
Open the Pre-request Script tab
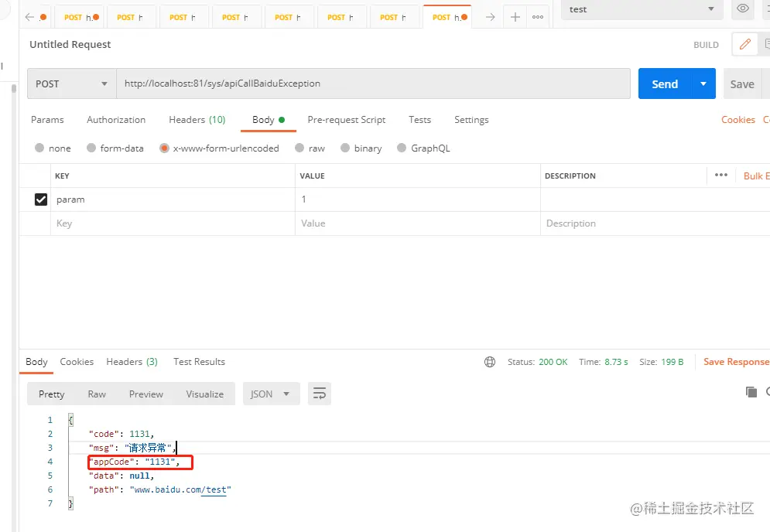point(346,120)
